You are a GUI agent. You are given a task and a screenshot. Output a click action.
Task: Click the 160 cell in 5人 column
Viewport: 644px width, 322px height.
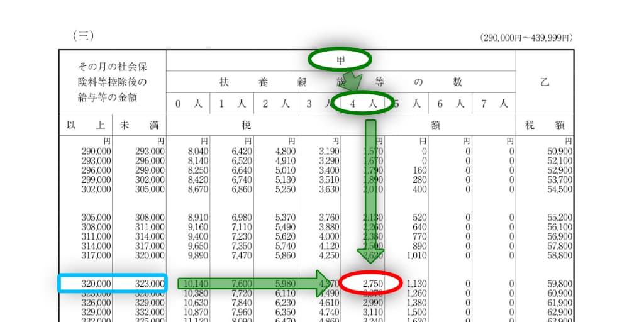(419, 170)
